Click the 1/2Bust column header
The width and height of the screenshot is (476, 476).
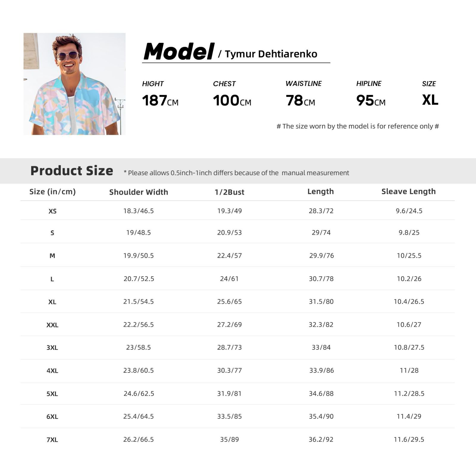(x=229, y=192)
